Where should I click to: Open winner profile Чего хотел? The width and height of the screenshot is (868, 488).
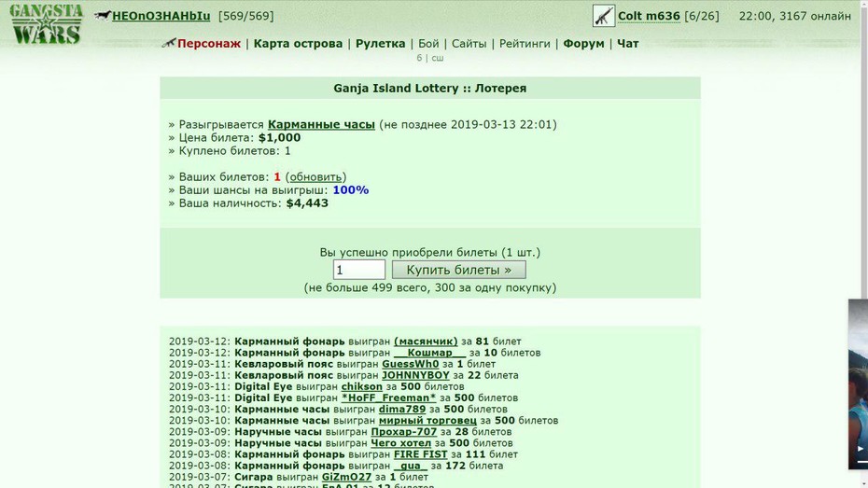(400, 443)
